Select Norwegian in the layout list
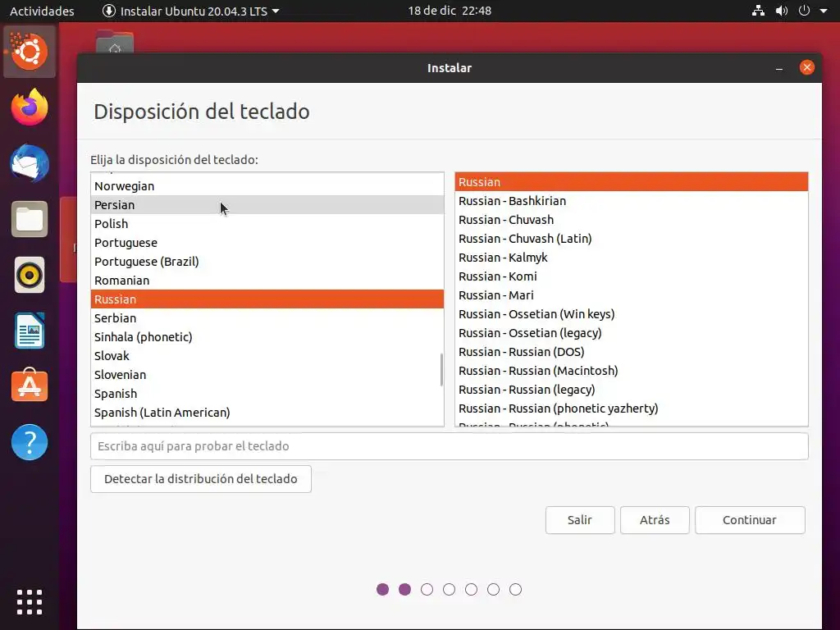The image size is (840, 630). tap(267, 186)
